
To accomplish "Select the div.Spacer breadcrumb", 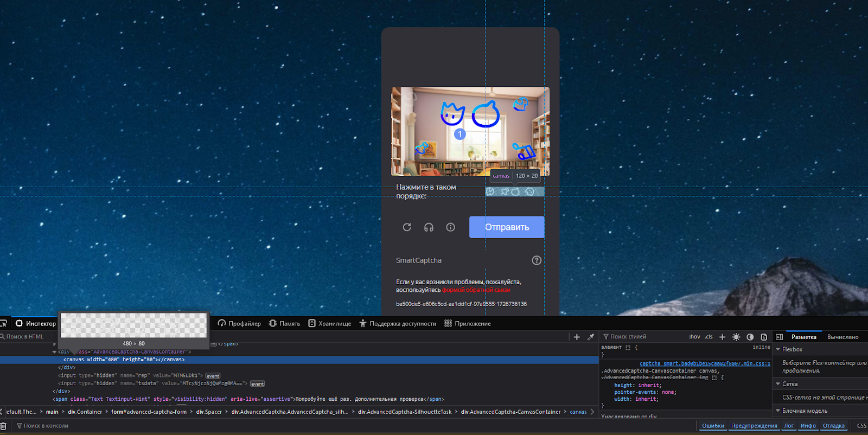I will tap(209, 412).
